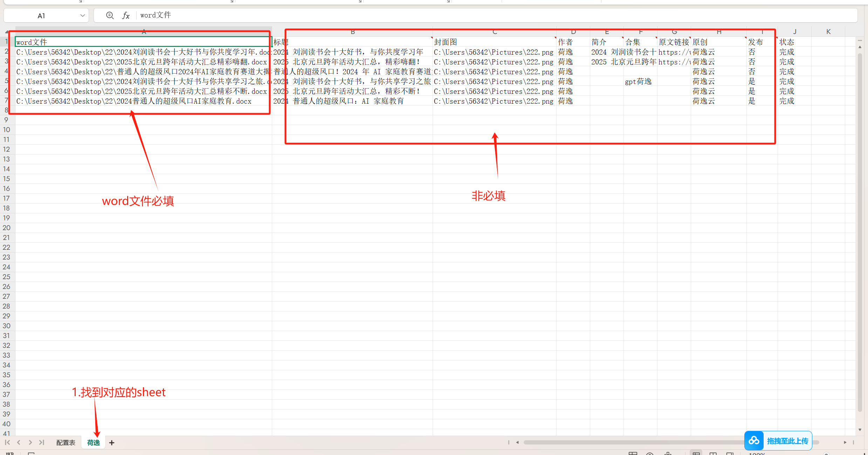Image resolution: width=868 pixels, height=455 pixels.
Task: Click the previous sheet arrow
Action: coord(19,442)
